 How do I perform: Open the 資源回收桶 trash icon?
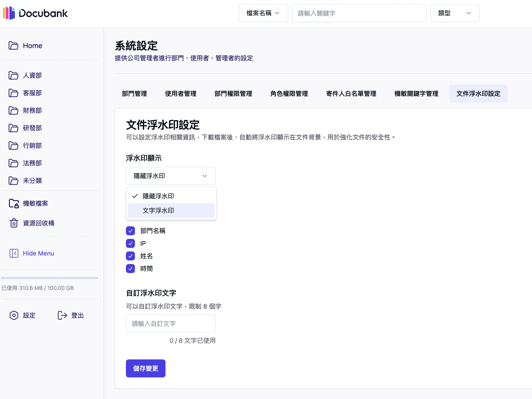coord(14,223)
